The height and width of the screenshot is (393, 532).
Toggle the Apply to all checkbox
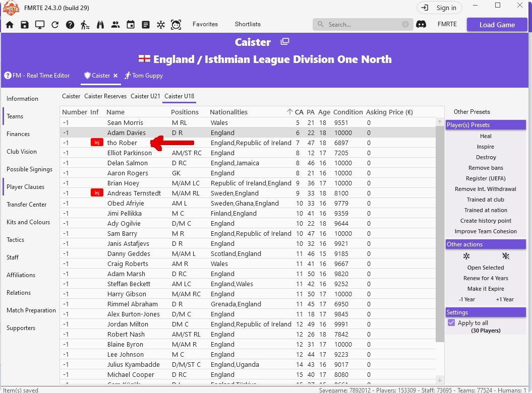452,323
